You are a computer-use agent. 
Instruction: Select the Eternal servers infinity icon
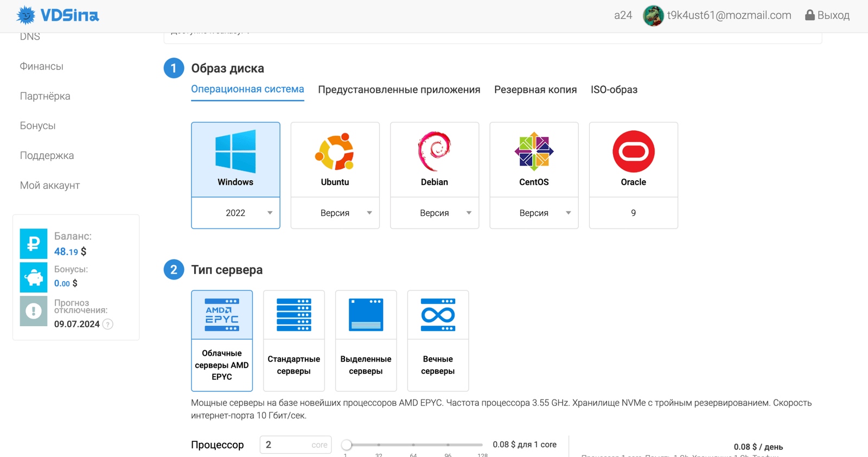[x=438, y=315]
